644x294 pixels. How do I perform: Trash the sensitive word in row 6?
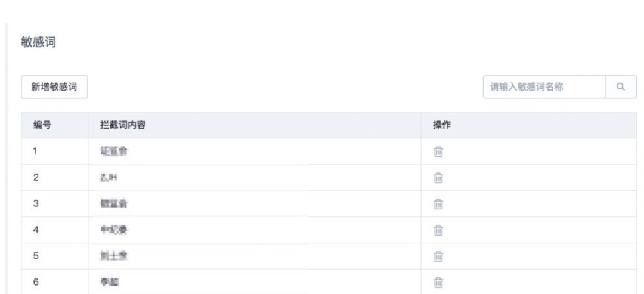438,283
